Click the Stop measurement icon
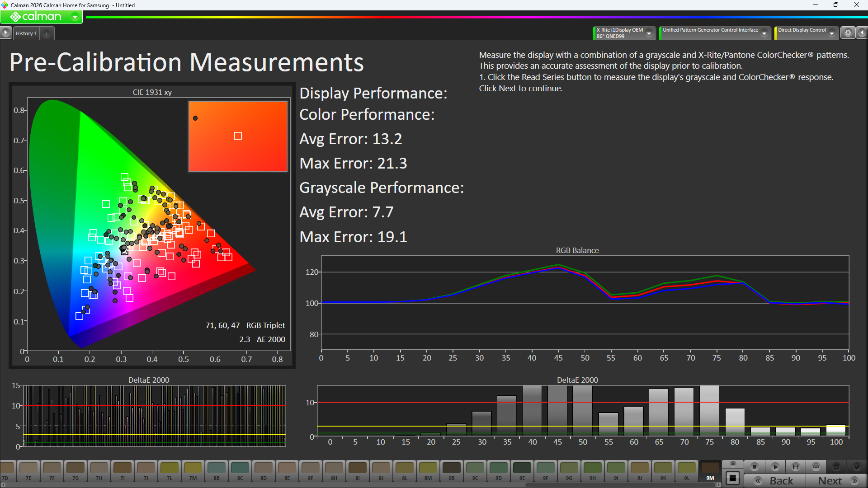 click(754, 467)
